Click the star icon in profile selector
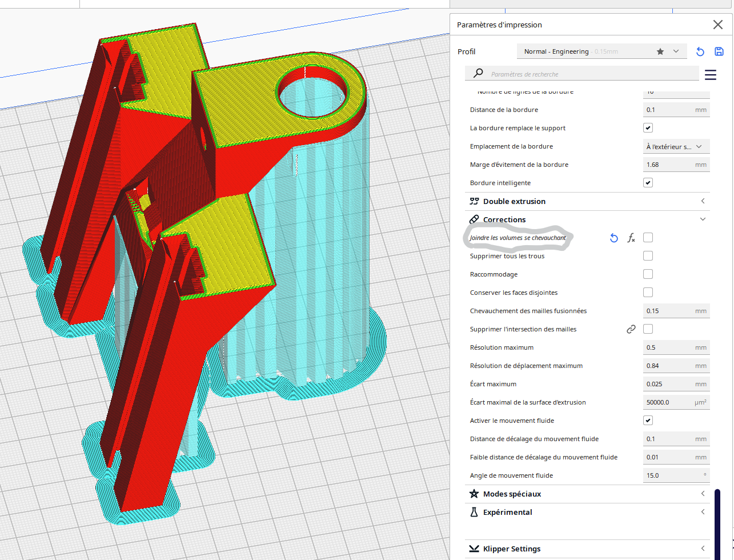734x560 pixels. pyautogui.click(x=660, y=51)
